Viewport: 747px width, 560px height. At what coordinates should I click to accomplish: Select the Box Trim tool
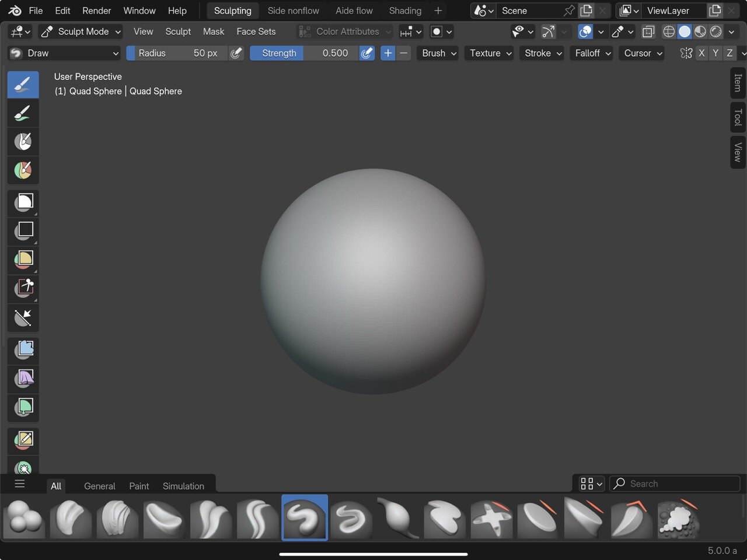point(23,289)
